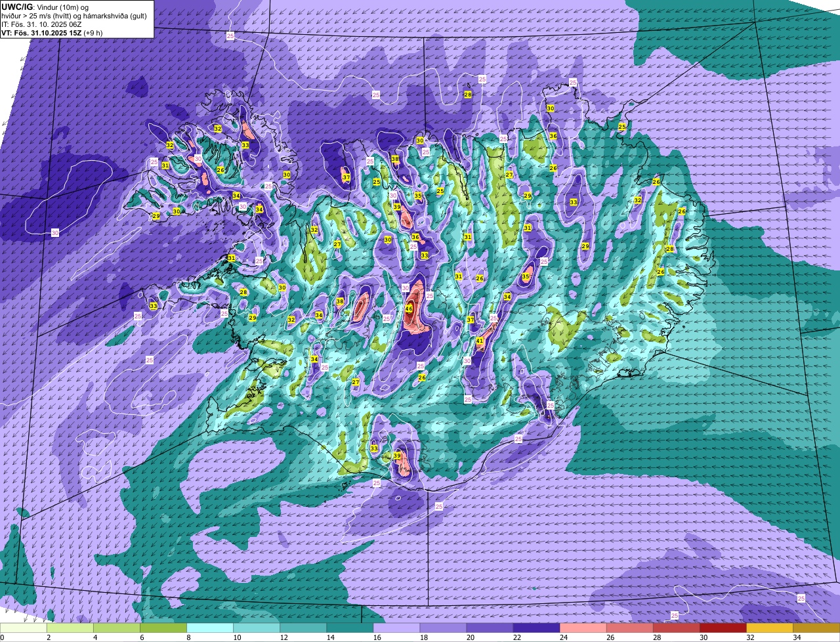Choose the 14–16 m/s dark teal scale swatch
840x642 pixels.
pyautogui.click(x=350, y=628)
